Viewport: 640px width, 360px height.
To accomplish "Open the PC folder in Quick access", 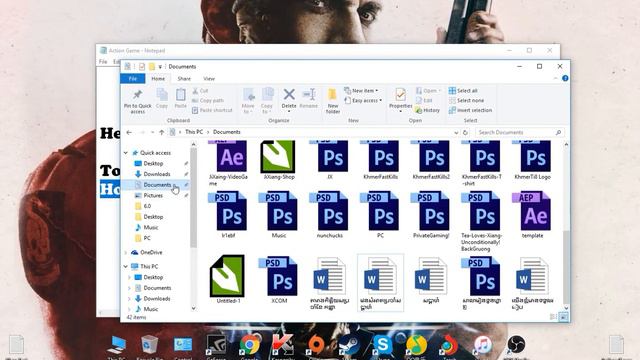I will pos(147,238).
